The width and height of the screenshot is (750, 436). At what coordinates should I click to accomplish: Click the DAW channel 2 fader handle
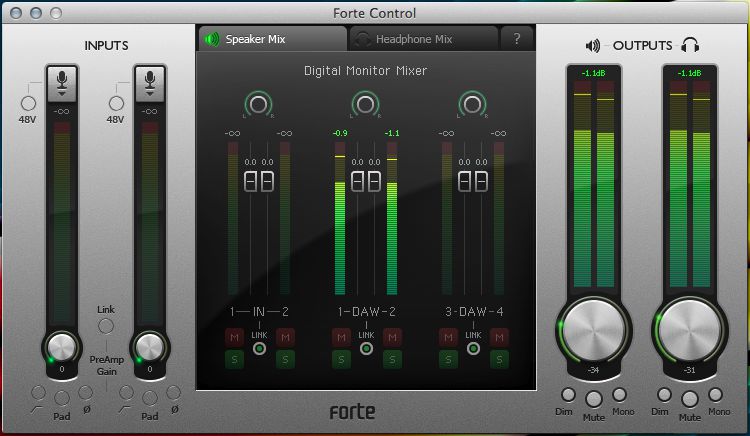click(x=374, y=181)
